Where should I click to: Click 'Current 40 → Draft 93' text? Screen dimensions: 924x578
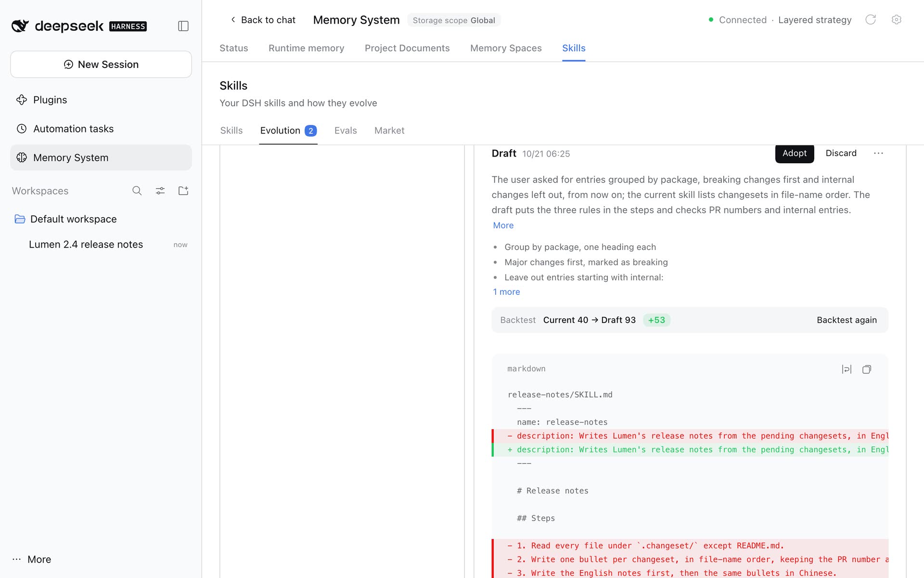(590, 320)
